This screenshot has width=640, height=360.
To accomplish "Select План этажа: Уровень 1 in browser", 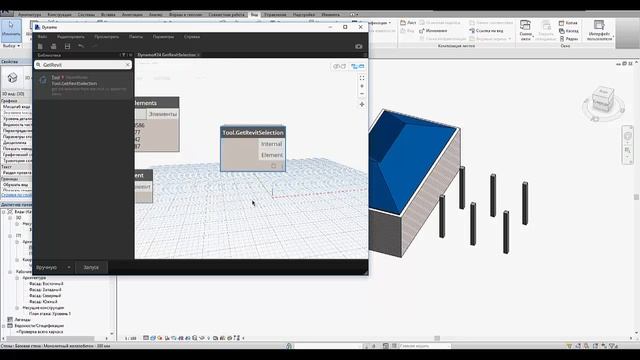I will 50,314.
